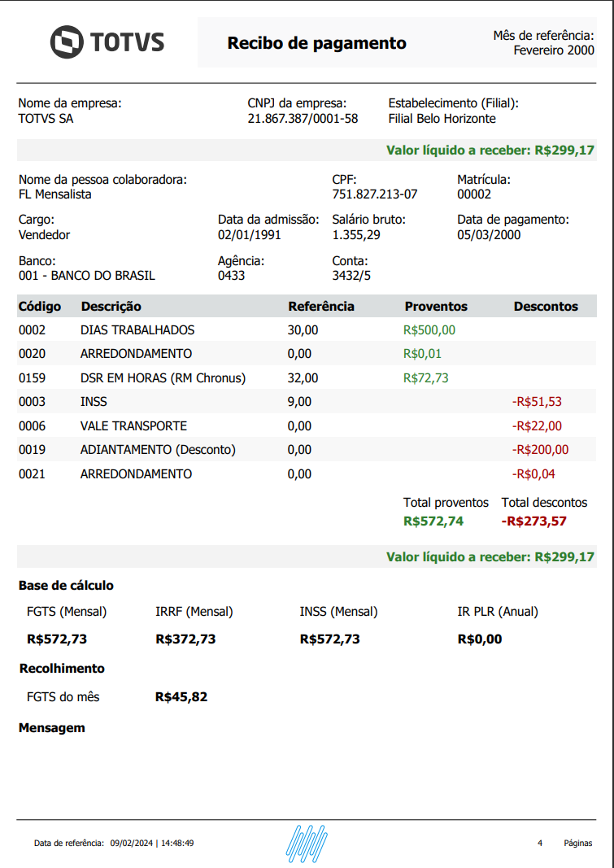Select CNPJ value 21.867.387/0001-58
This screenshot has height=868, width=614.
point(303,119)
